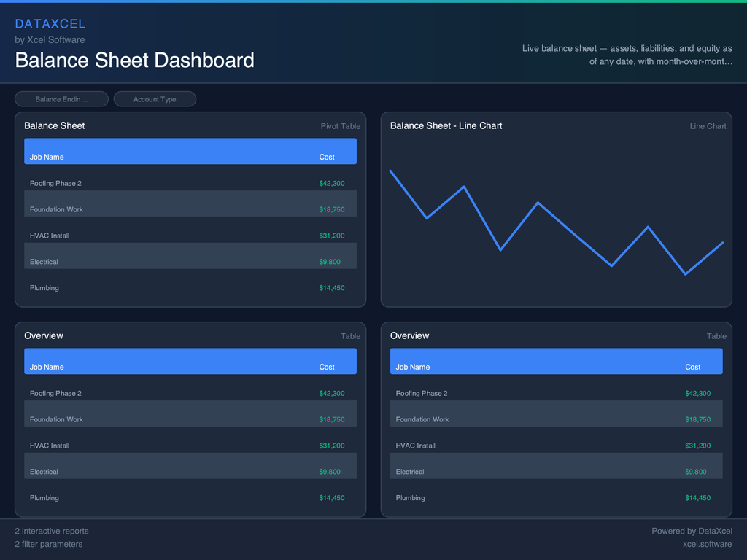The height and width of the screenshot is (560, 747).
Task: Open the Account Type filter
Action: click(155, 98)
